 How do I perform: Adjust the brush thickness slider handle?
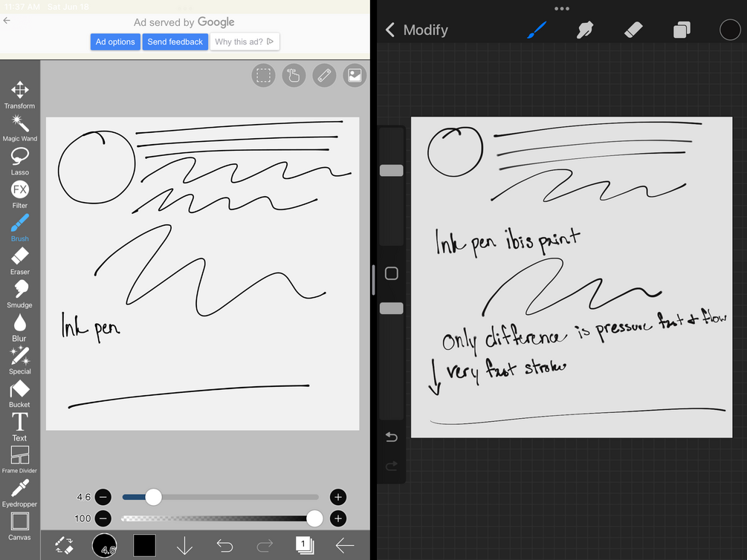point(153,497)
